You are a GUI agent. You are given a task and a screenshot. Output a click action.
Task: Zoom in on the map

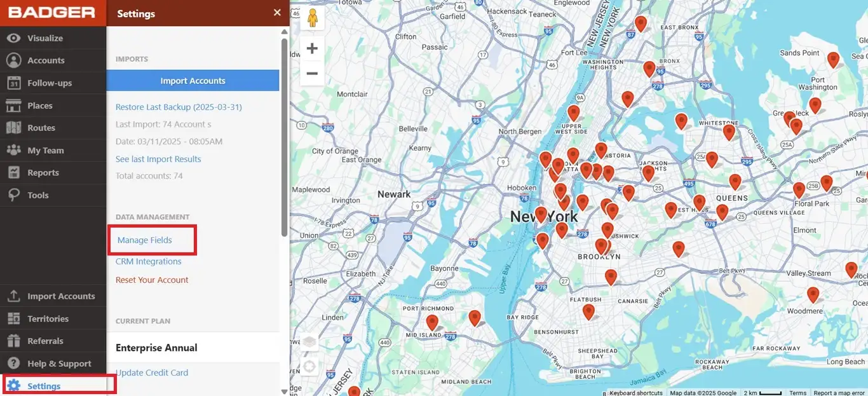coord(312,49)
